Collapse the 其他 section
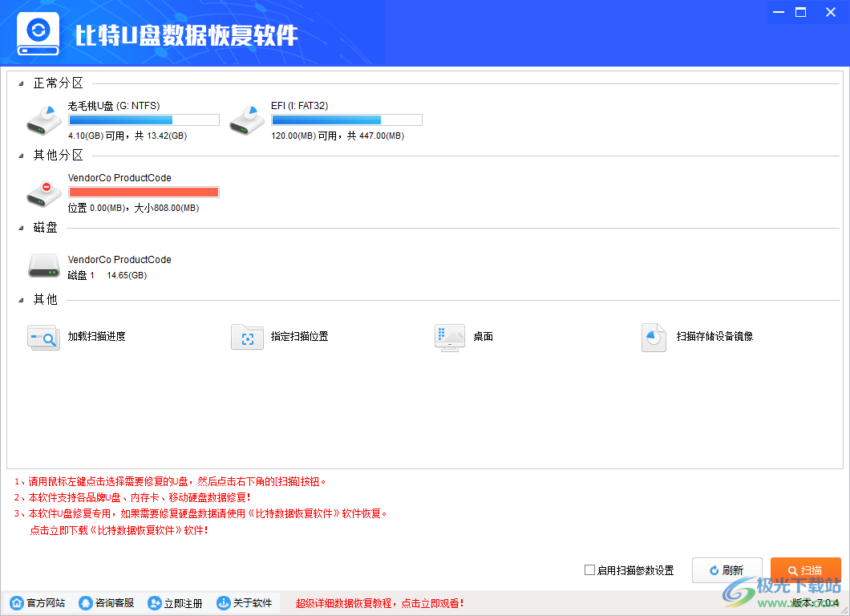This screenshot has width=850, height=616. pyautogui.click(x=21, y=300)
